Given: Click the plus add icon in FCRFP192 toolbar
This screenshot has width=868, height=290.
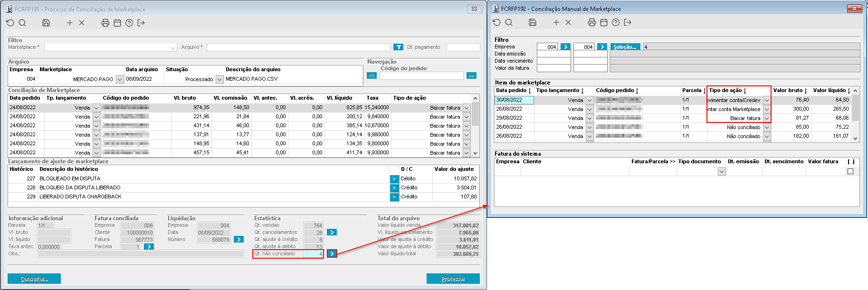Looking at the screenshot, I should pos(556,22).
